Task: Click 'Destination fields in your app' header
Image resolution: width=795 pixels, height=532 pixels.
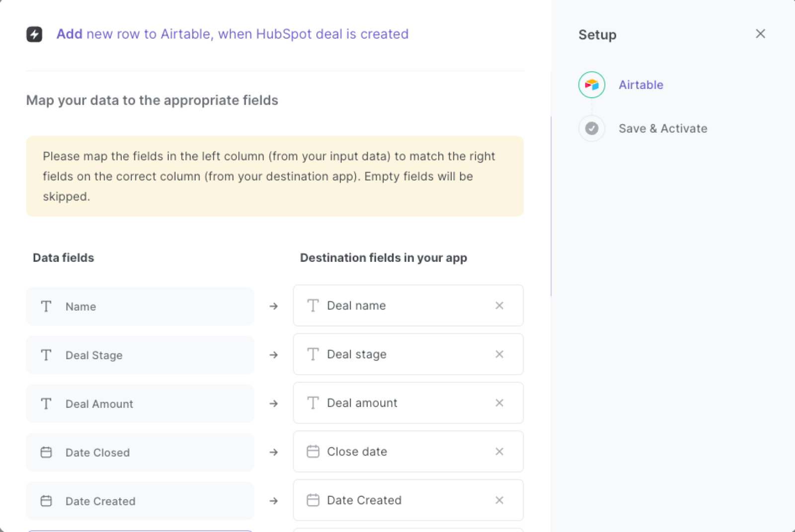Action: coord(384,258)
